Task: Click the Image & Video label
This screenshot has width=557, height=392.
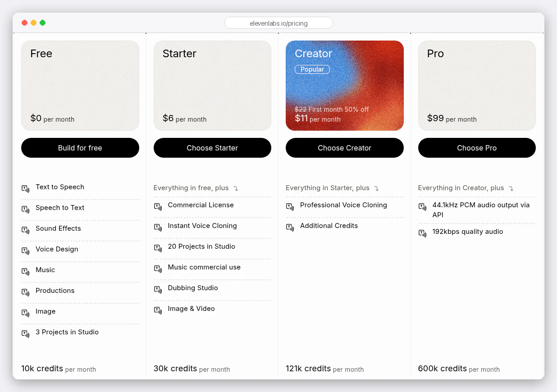Action: (x=192, y=309)
